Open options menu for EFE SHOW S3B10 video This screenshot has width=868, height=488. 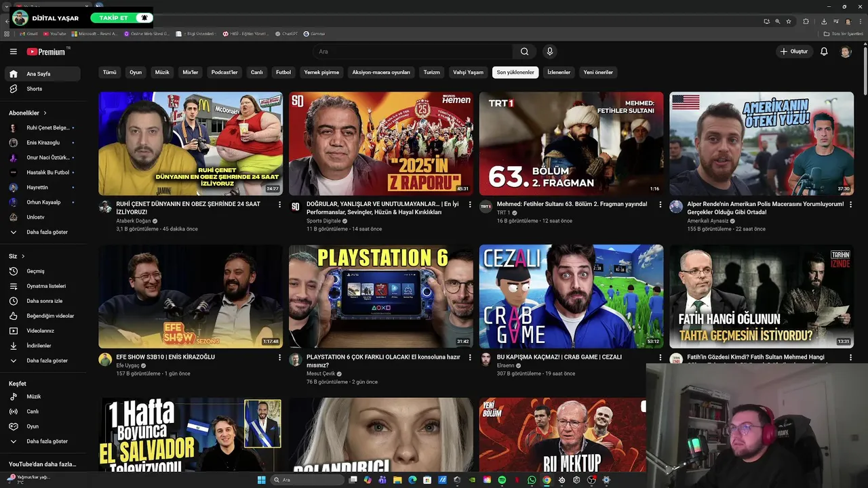[x=279, y=357]
